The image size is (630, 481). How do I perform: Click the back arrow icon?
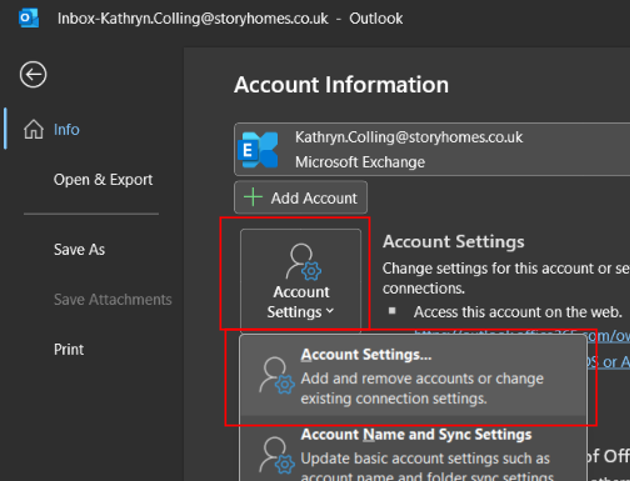point(33,74)
